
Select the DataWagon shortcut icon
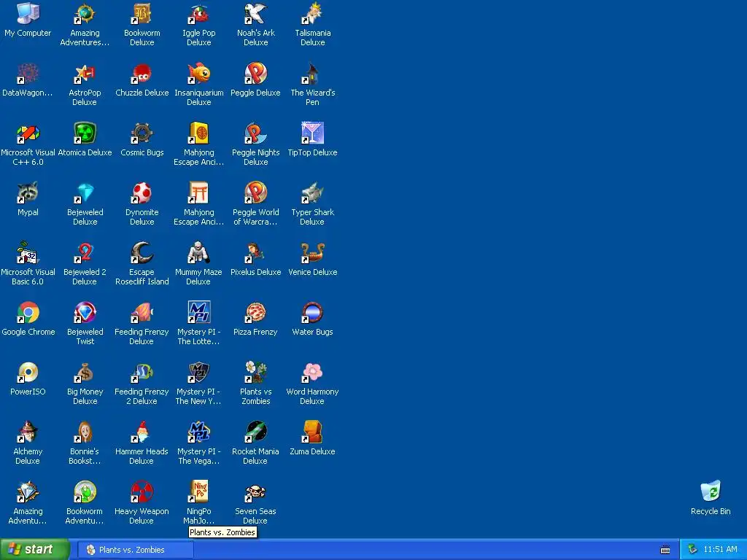point(28,74)
